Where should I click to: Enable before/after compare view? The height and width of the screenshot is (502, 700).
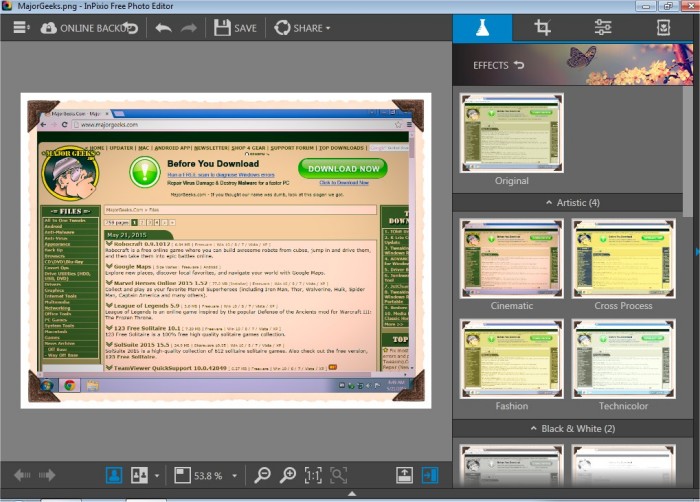(139, 475)
